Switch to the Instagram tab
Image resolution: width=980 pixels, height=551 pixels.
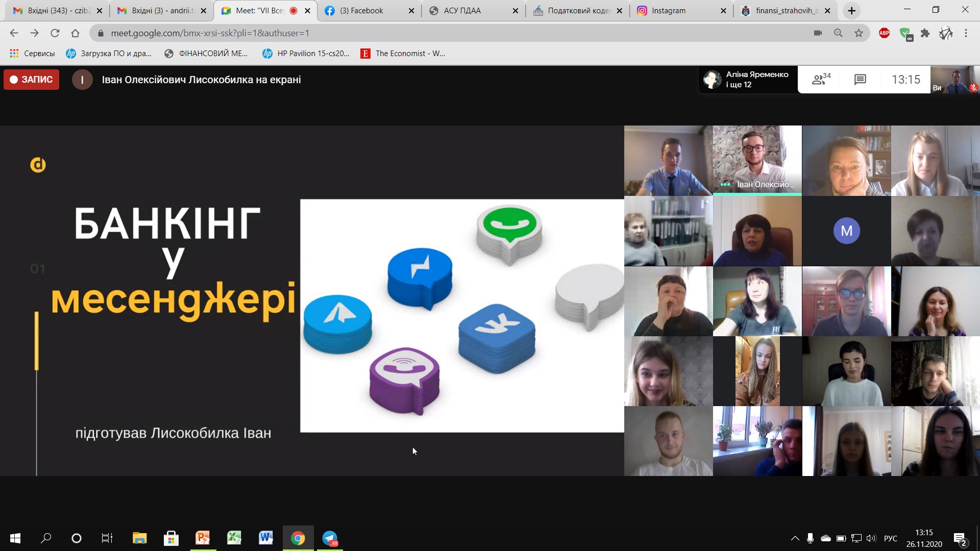tap(681, 11)
